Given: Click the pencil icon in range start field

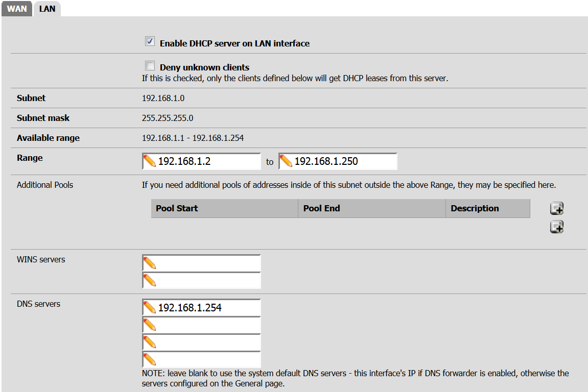Looking at the screenshot, I should tap(150, 162).
